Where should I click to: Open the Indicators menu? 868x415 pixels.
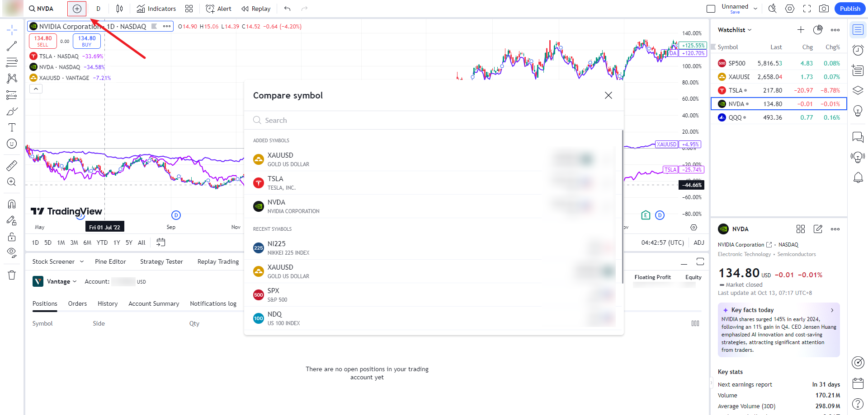pos(156,9)
